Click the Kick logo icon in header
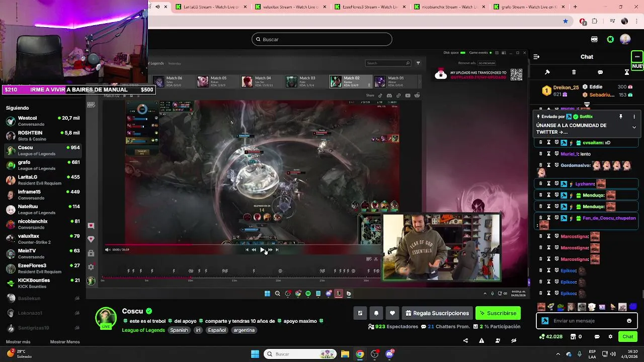The height and width of the screenshot is (362, 644). click(610, 39)
